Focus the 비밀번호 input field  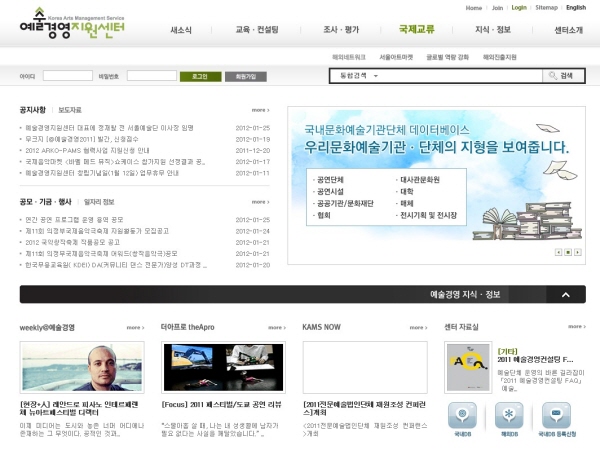(x=152, y=76)
